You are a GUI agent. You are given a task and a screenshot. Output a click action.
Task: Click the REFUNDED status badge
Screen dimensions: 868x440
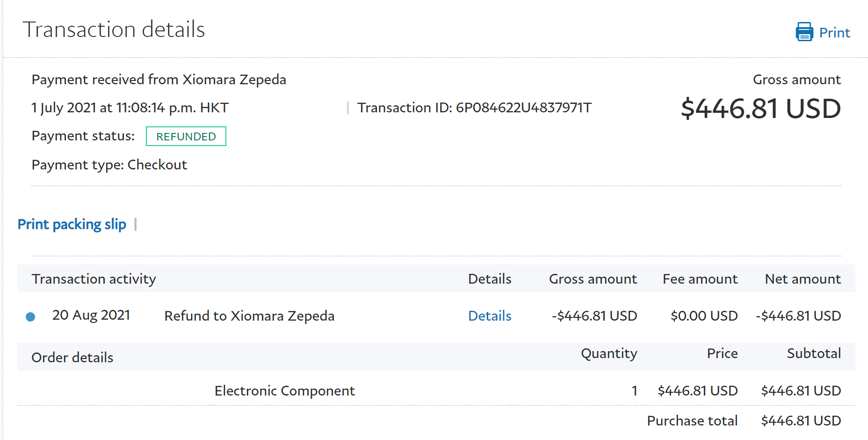click(x=186, y=136)
